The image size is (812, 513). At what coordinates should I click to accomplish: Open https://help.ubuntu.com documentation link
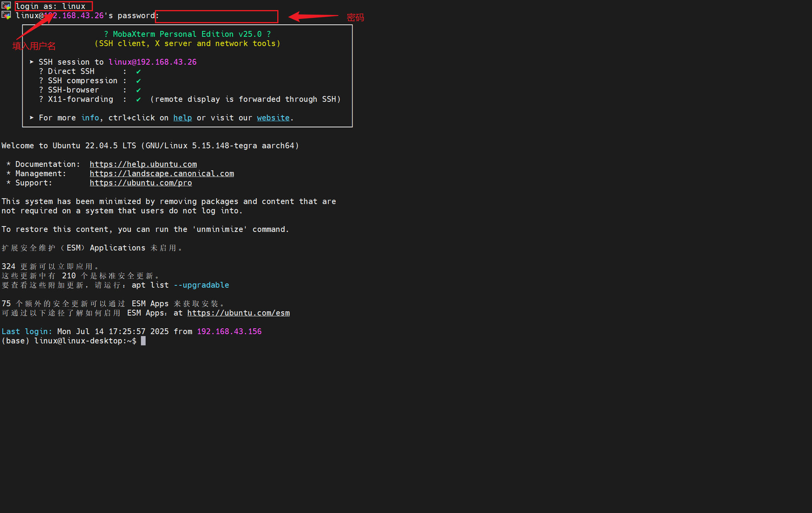[143, 164]
